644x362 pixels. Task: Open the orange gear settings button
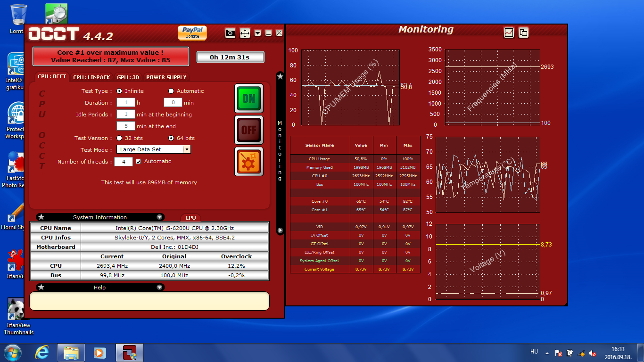coord(249,161)
